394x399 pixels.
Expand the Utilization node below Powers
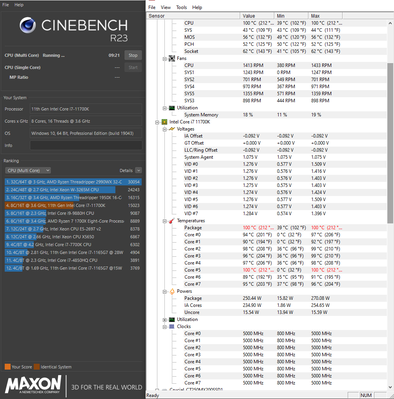tap(165, 320)
